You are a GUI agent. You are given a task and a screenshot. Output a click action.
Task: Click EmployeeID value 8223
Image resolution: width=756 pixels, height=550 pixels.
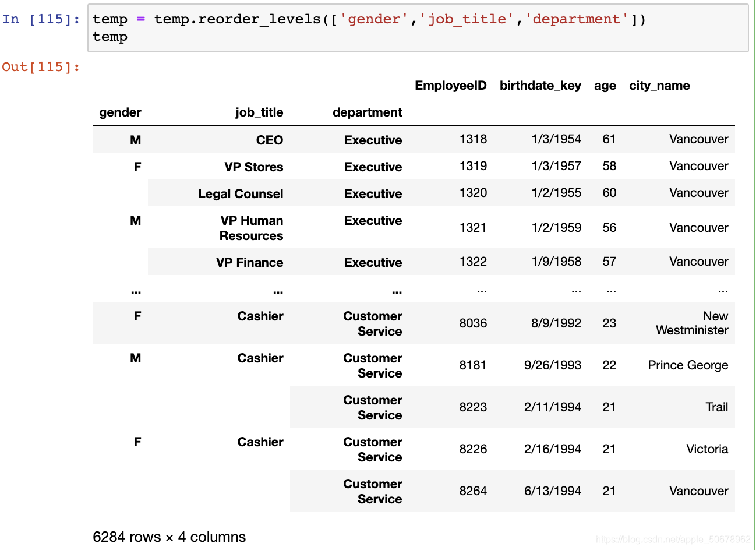coord(473,407)
